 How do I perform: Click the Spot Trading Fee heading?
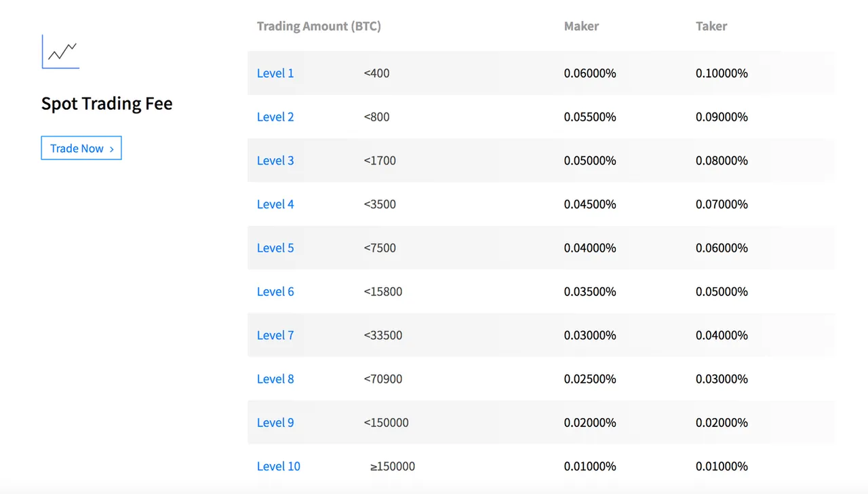point(107,104)
